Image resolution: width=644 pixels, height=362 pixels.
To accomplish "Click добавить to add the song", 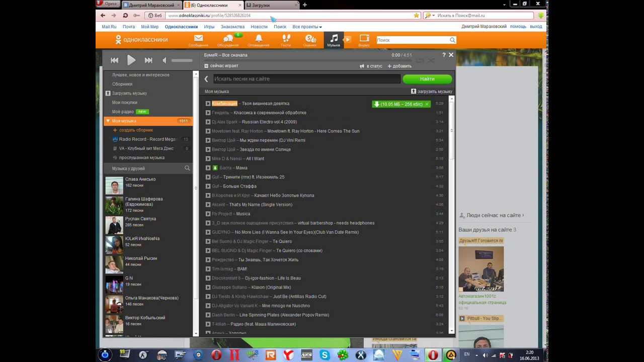I will pyautogui.click(x=399, y=66).
